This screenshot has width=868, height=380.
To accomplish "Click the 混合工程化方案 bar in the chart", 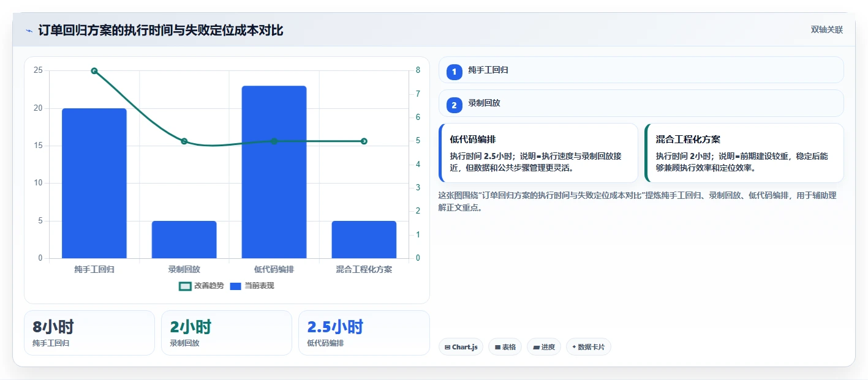I will click(364, 239).
